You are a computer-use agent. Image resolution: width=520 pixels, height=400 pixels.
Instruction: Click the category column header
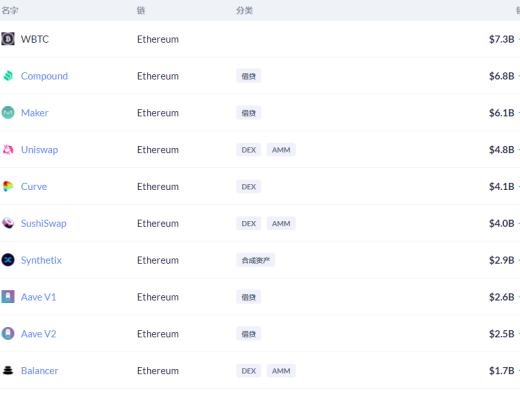(244, 10)
